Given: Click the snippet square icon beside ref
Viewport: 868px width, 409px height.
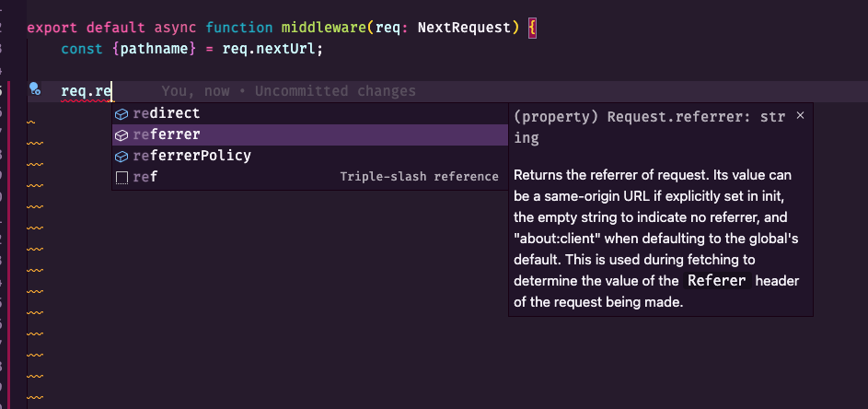Looking at the screenshot, I should click(122, 178).
